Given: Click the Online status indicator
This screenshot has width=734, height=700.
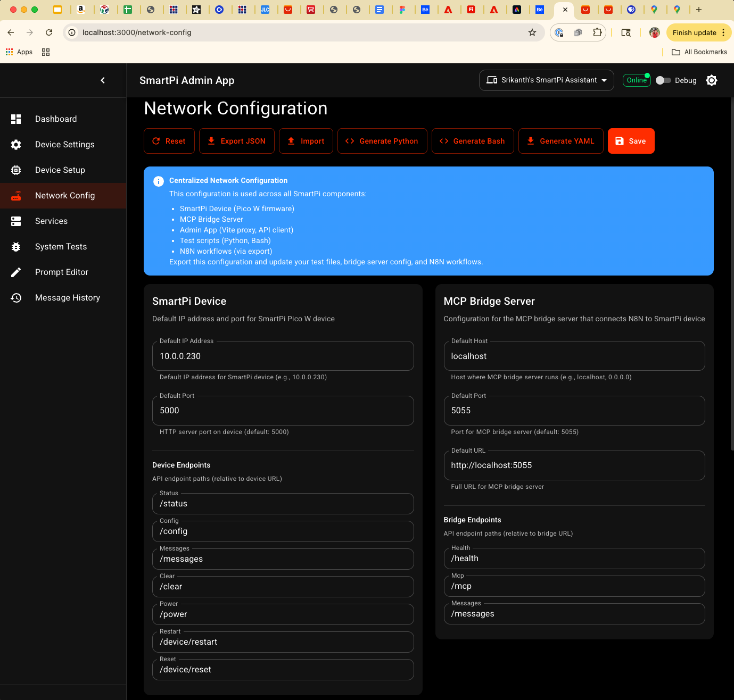Looking at the screenshot, I should tap(637, 80).
